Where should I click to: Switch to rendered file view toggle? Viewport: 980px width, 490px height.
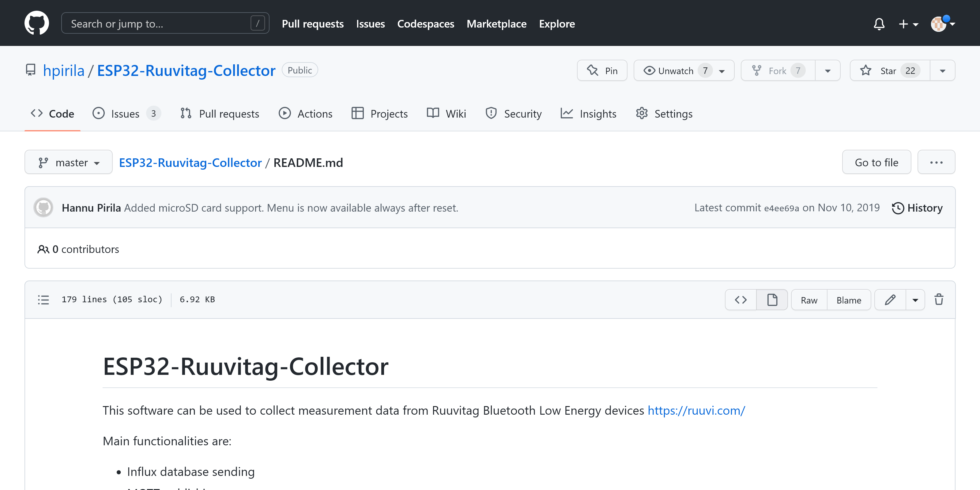[772, 300]
